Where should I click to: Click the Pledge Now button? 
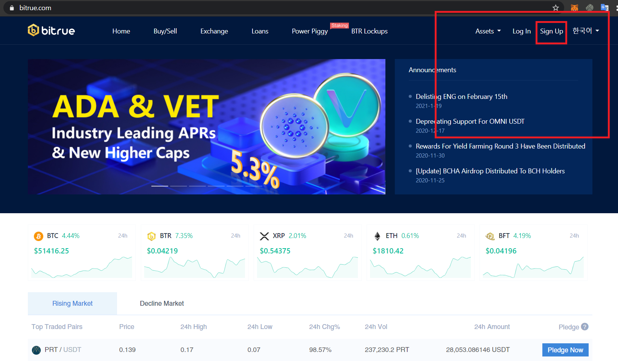pos(565,350)
